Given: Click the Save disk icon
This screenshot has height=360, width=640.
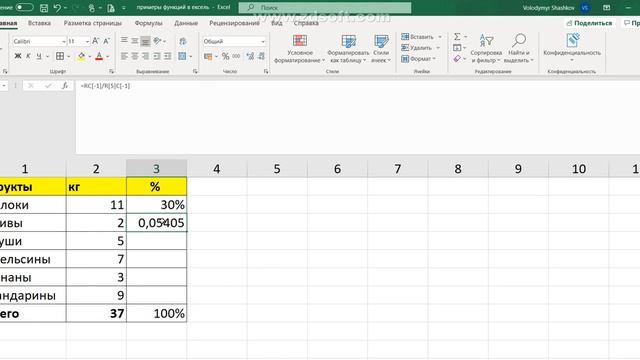Looking at the screenshot, I should (x=44, y=8).
